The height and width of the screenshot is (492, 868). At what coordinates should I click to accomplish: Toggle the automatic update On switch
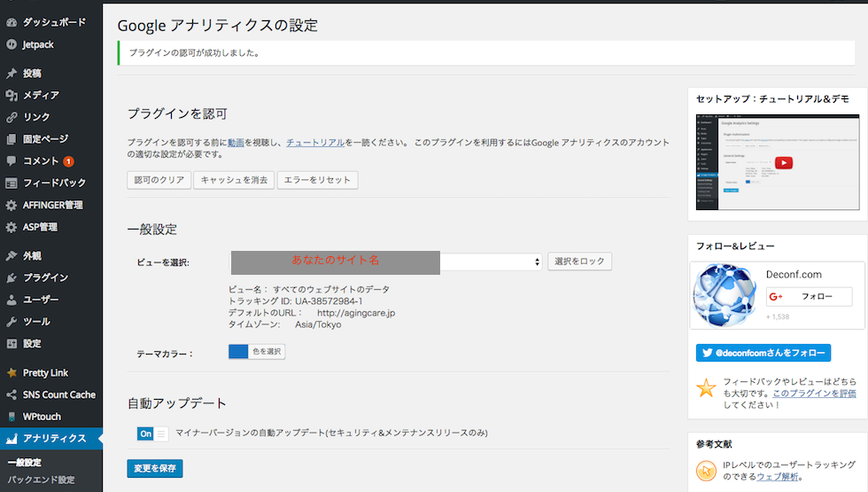point(152,433)
